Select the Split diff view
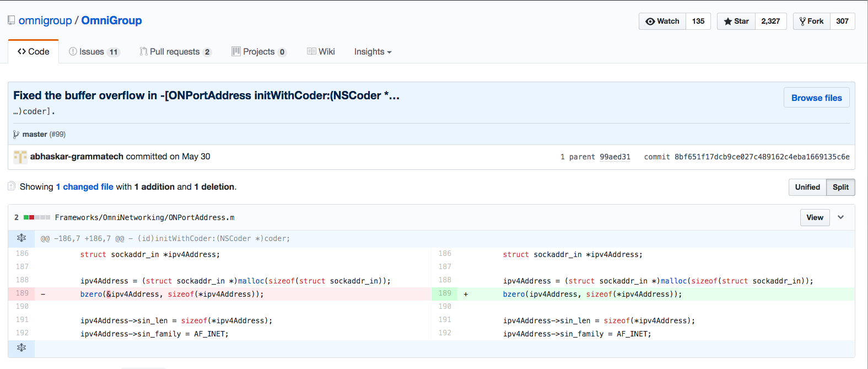This screenshot has height=369, width=868. pyautogui.click(x=840, y=187)
